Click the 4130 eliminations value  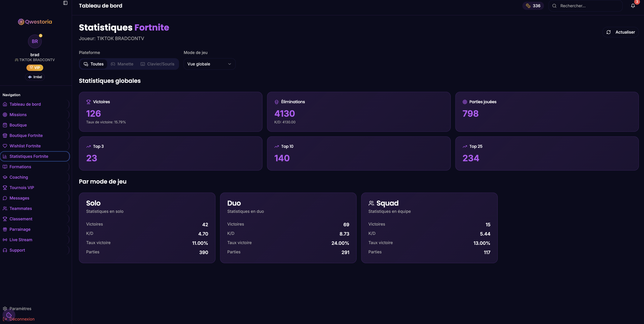pos(285,114)
